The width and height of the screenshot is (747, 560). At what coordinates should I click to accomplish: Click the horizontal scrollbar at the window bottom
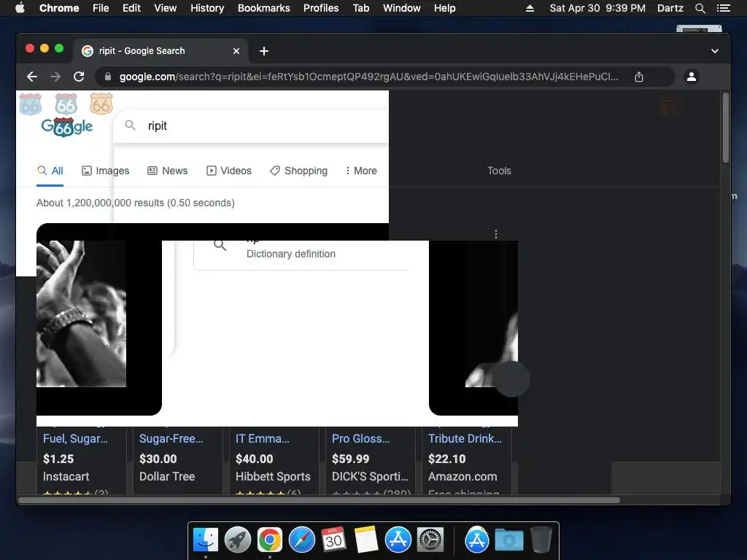(x=320, y=500)
